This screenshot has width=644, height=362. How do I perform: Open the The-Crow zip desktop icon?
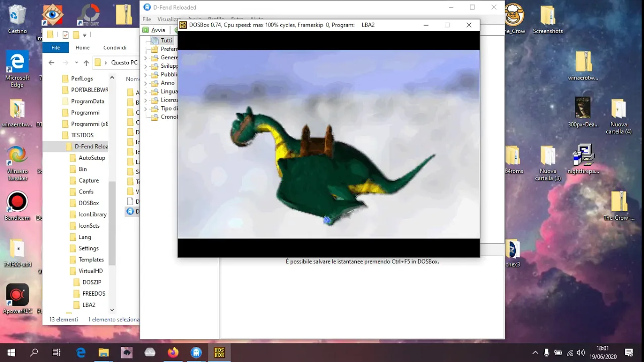[619, 206]
